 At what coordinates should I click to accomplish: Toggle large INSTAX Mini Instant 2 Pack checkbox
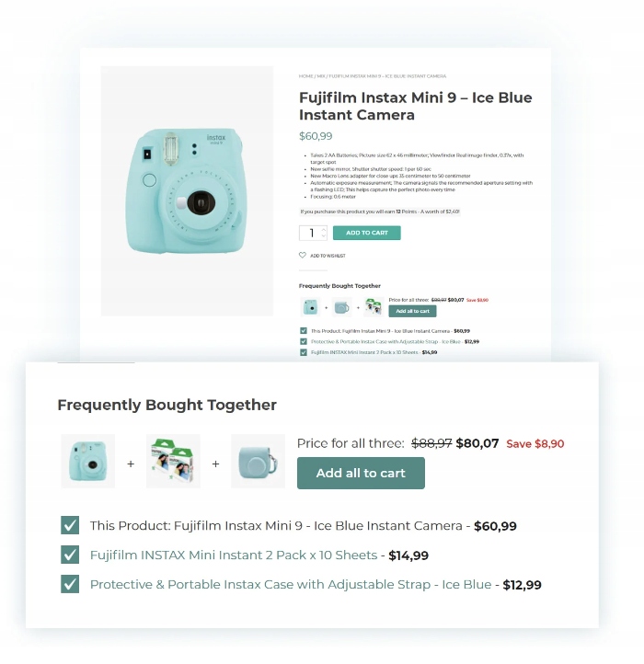point(70,555)
